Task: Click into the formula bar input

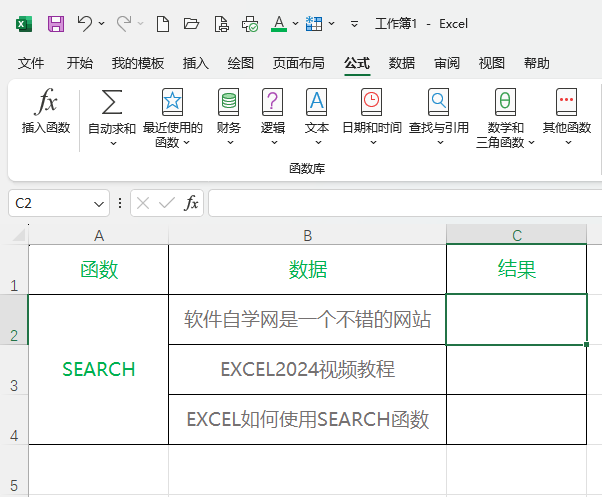Action: click(x=405, y=203)
